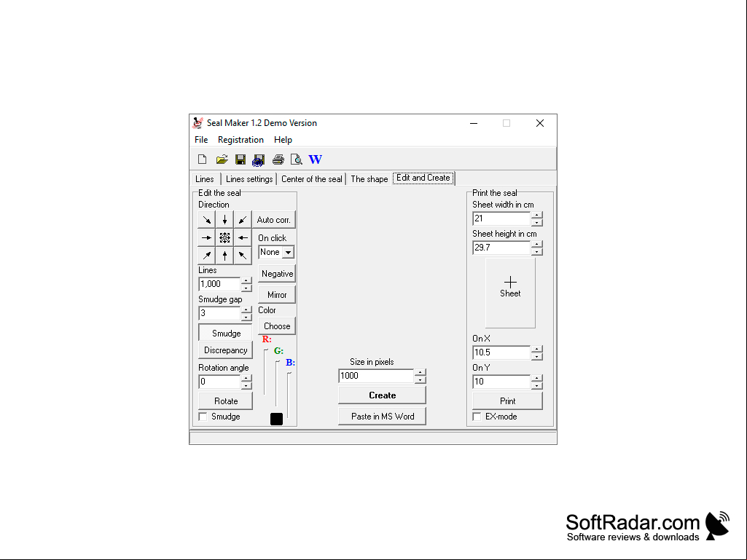Click the blue W Word icon
Screen dimensions: 747x560
tap(315, 159)
